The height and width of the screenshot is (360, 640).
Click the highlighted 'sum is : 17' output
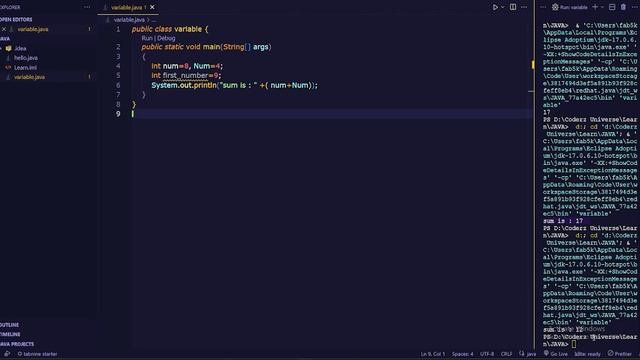pos(563,221)
